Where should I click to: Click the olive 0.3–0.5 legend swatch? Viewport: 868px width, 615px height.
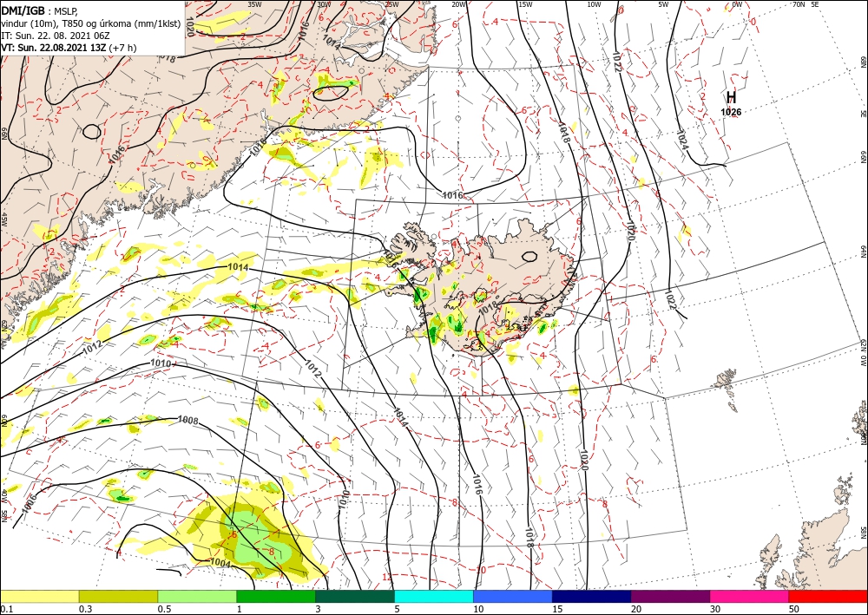pos(118,596)
